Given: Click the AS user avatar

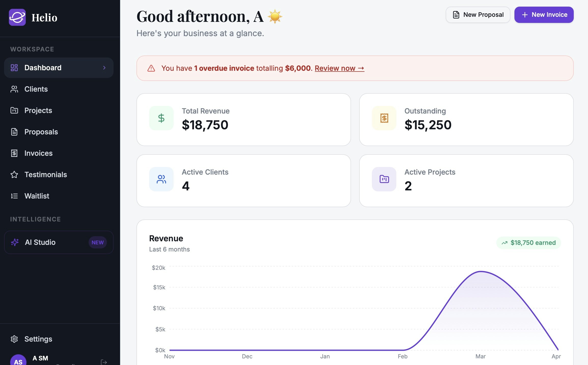Looking at the screenshot, I should coord(18,361).
